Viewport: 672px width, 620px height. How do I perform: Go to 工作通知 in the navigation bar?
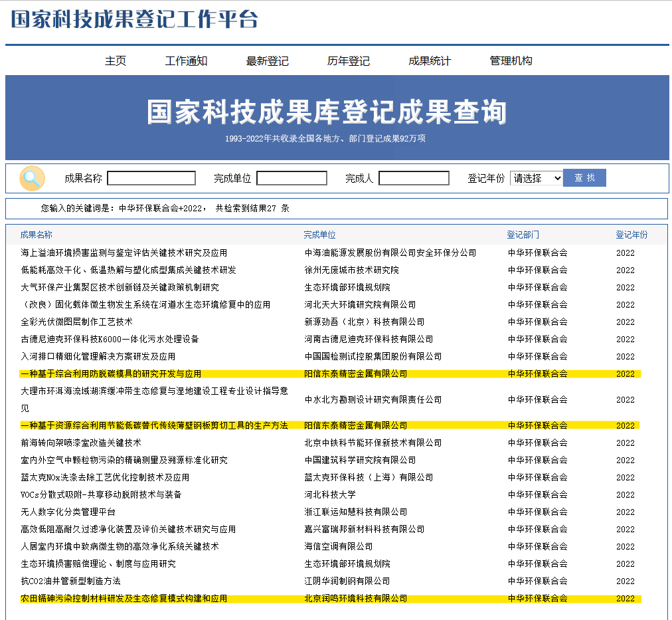(x=186, y=61)
